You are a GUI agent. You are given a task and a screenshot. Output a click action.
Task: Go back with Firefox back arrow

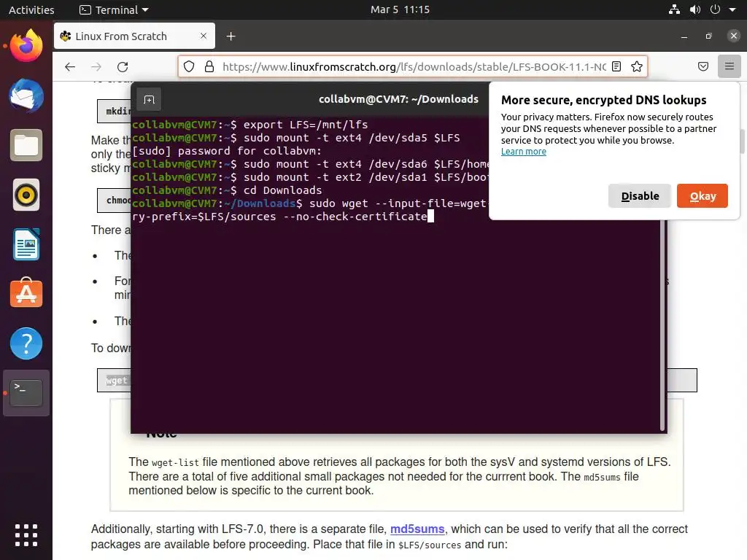(x=70, y=66)
